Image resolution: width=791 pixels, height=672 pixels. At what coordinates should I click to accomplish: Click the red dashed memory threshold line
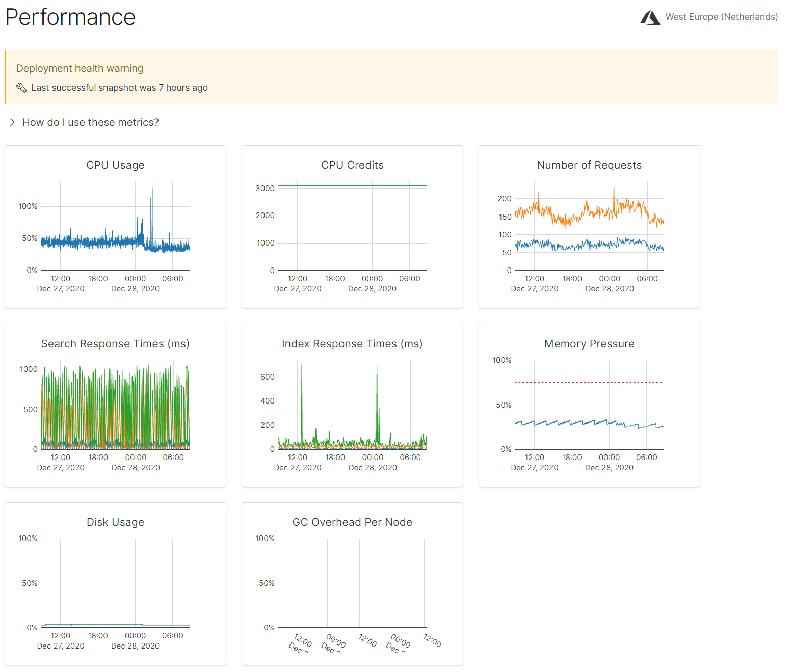point(589,382)
